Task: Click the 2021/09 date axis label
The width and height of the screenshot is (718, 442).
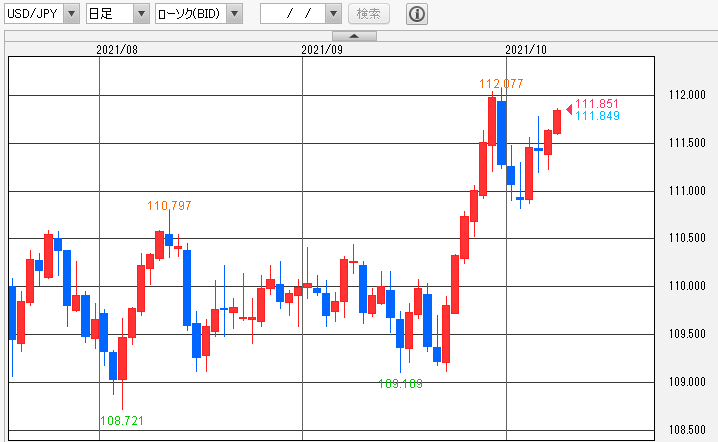Action: (322, 50)
